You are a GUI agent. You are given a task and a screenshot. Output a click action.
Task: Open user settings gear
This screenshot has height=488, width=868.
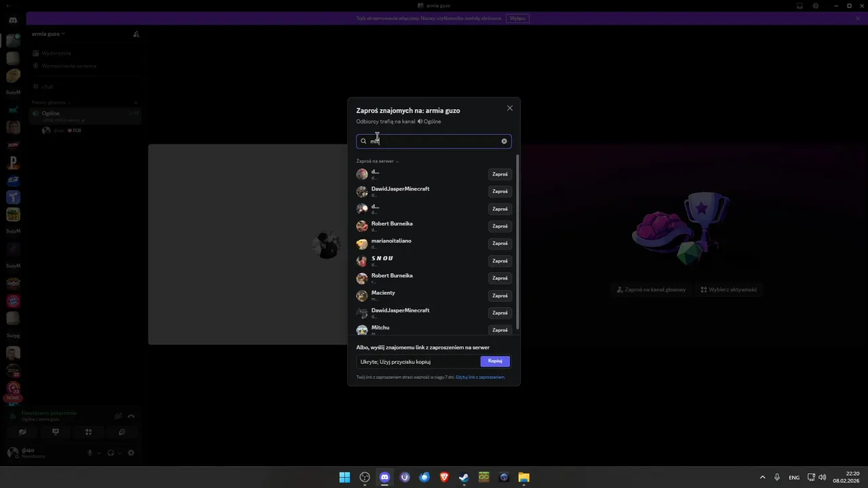click(131, 453)
